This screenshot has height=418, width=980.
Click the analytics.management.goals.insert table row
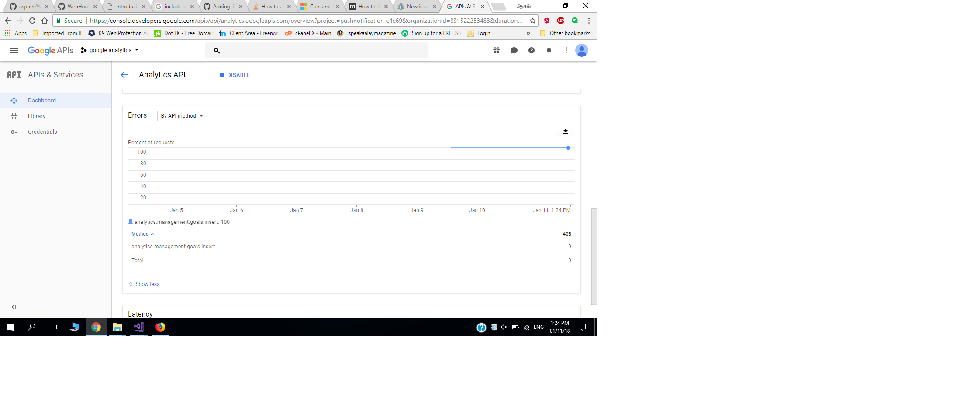point(173,247)
